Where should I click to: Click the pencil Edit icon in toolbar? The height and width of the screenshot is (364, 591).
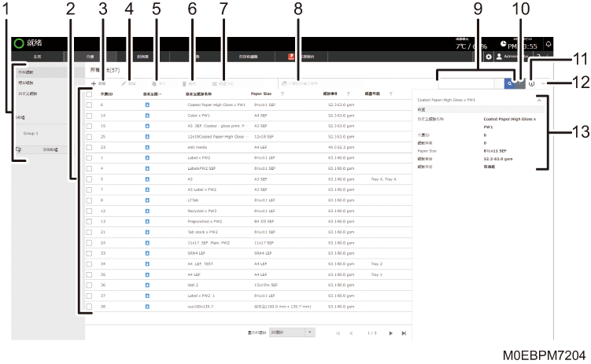[124, 83]
